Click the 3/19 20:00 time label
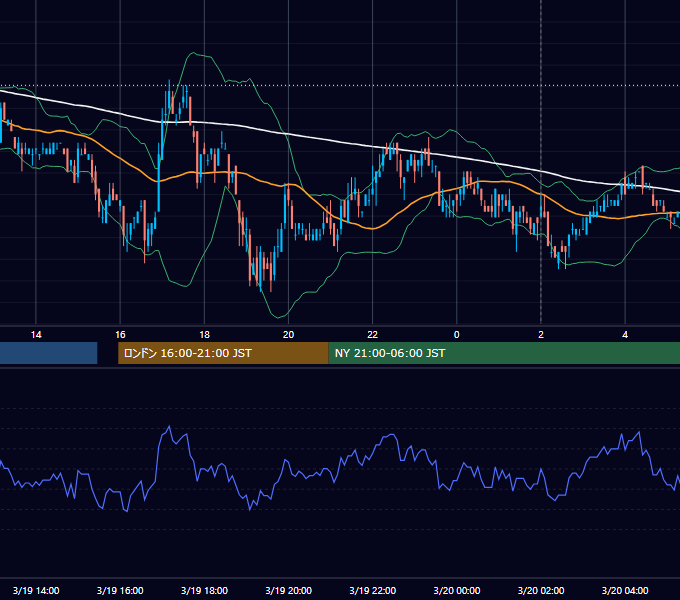This screenshot has height=600, width=680. click(288, 590)
